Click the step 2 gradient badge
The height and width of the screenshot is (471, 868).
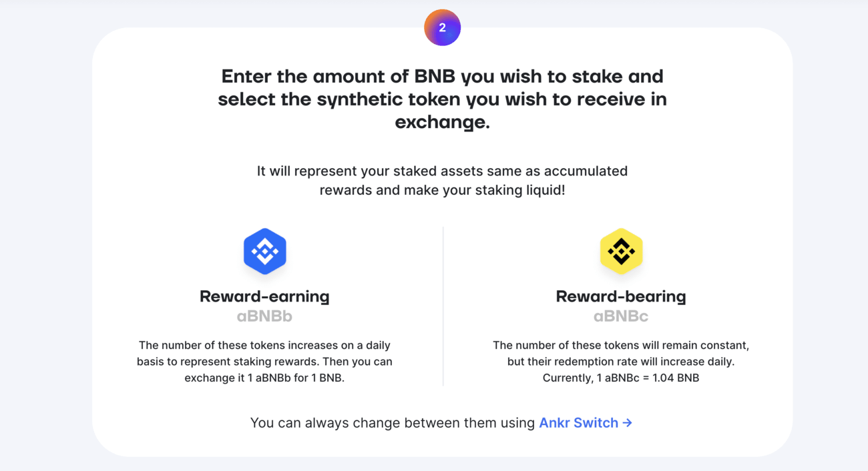pyautogui.click(x=442, y=28)
